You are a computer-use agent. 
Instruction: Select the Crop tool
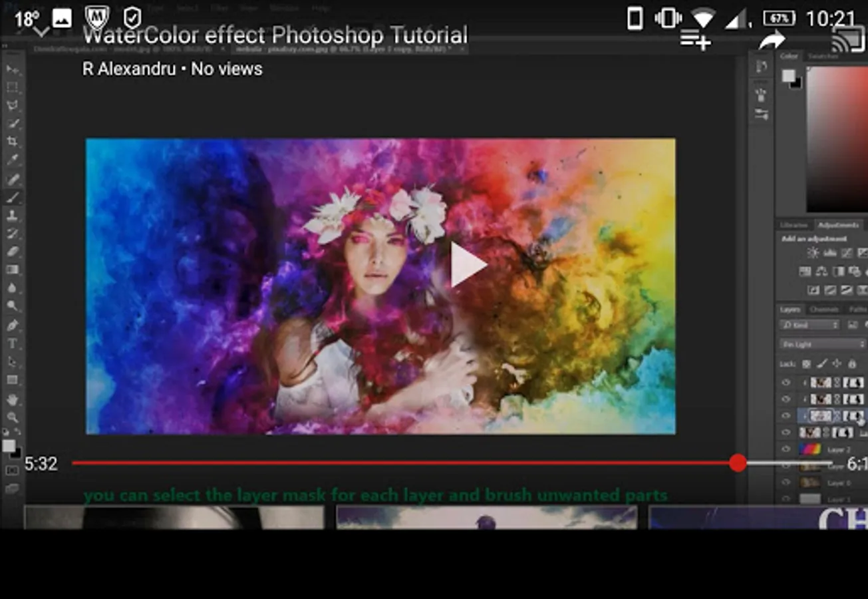13,142
